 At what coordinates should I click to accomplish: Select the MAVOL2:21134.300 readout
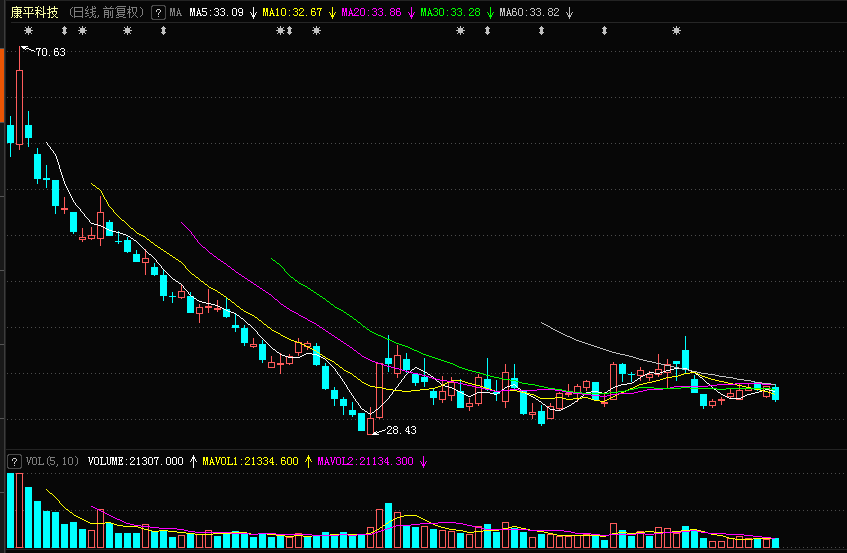(x=365, y=461)
